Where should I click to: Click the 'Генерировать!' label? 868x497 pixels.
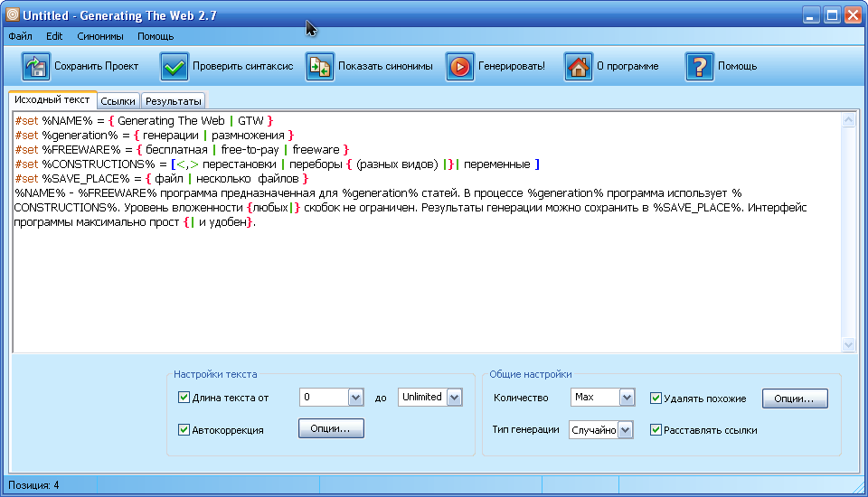[512, 66]
